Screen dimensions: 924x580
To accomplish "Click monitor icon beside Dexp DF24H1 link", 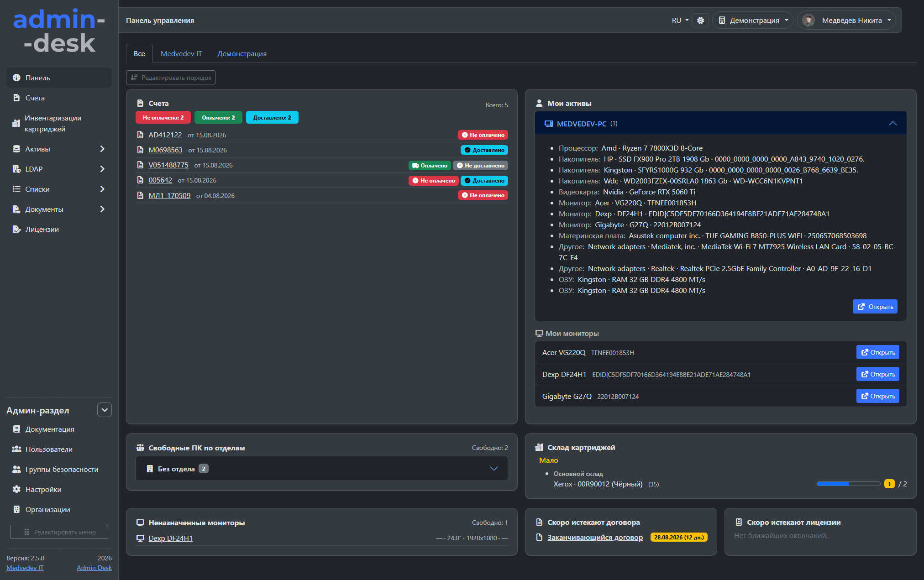I will (140, 538).
